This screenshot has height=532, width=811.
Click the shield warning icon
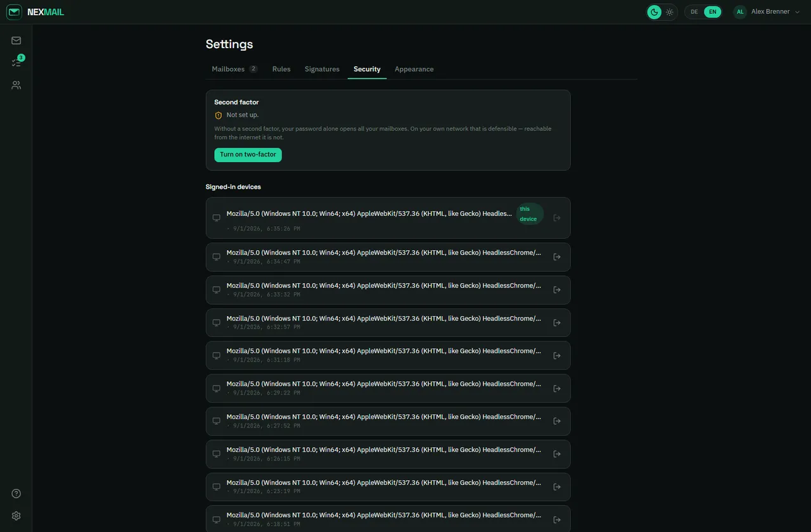pos(219,115)
